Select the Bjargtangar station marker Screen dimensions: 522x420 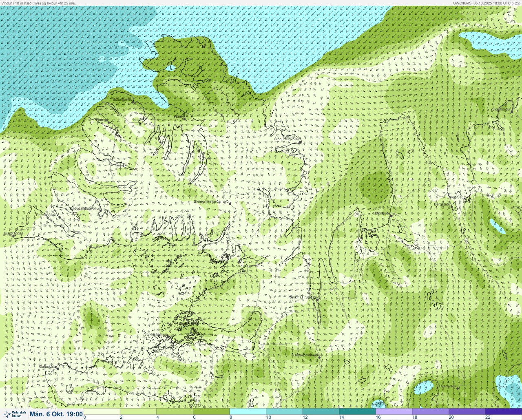click(13, 235)
